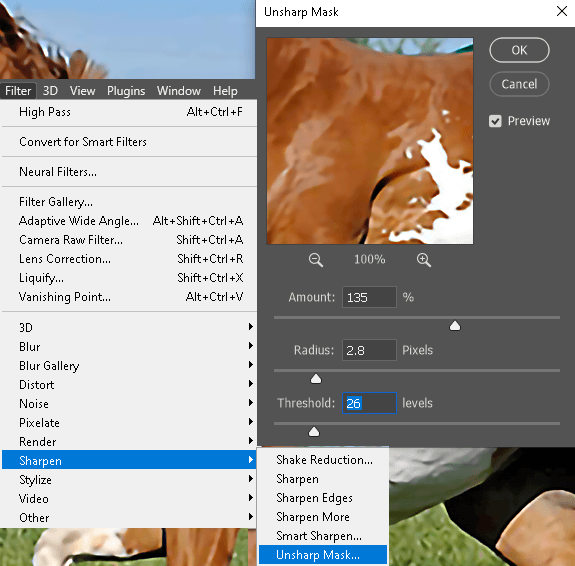Expand the Noise submenu
The height and width of the screenshot is (566, 575).
[x=129, y=403]
